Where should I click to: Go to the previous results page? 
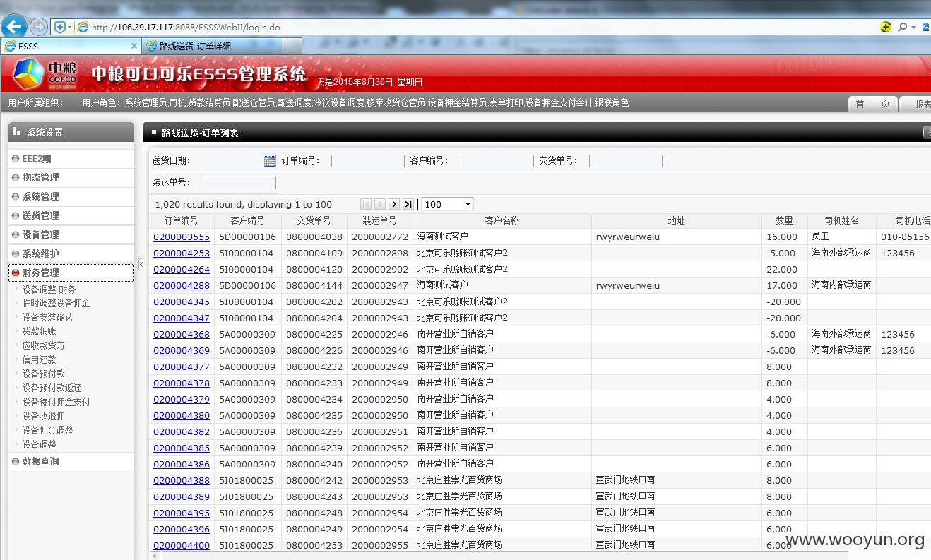coord(380,204)
